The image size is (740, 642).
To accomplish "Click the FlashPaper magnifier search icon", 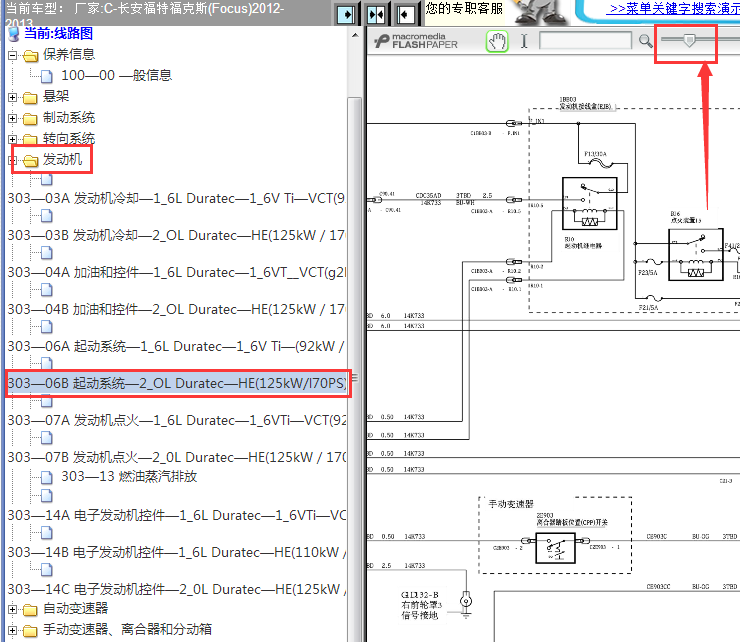I will coord(645,42).
